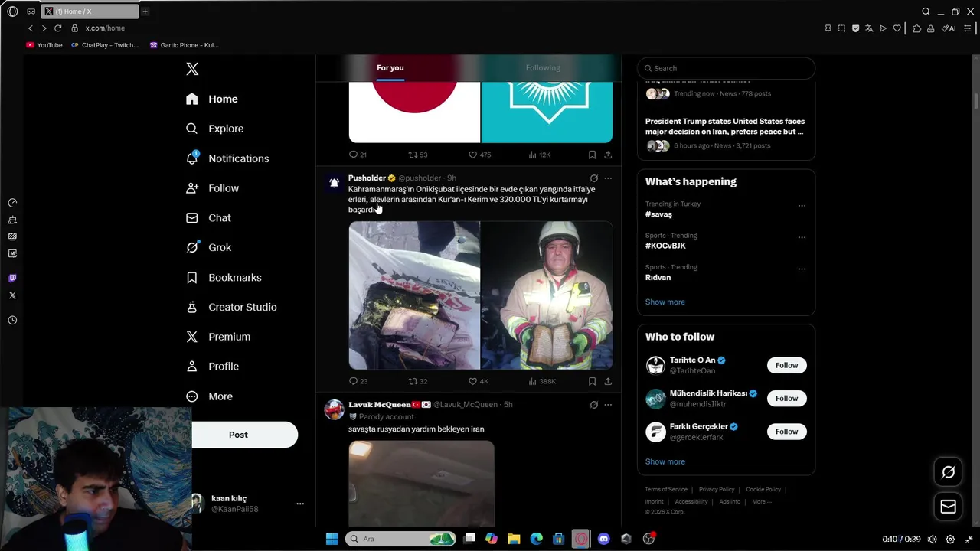Share the Pusholder post

click(x=608, y=381)
